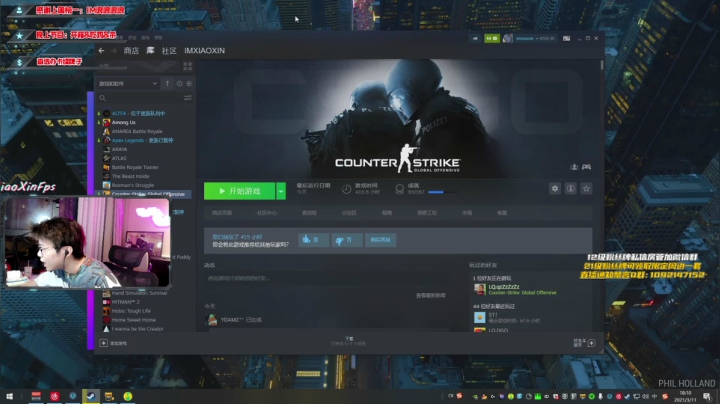Open the notification center icon in taskbar
720x404 pixels.
pos(707,396)
